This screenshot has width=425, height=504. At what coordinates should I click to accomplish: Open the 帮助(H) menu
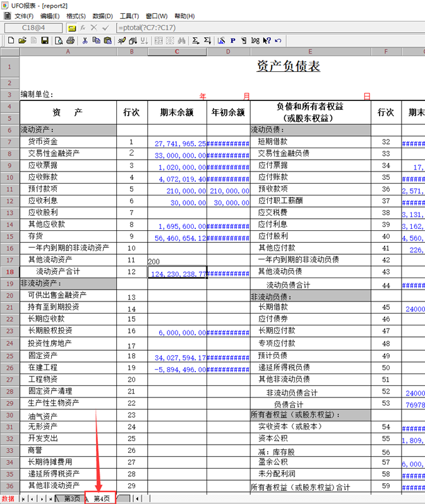tap(184, 16)
